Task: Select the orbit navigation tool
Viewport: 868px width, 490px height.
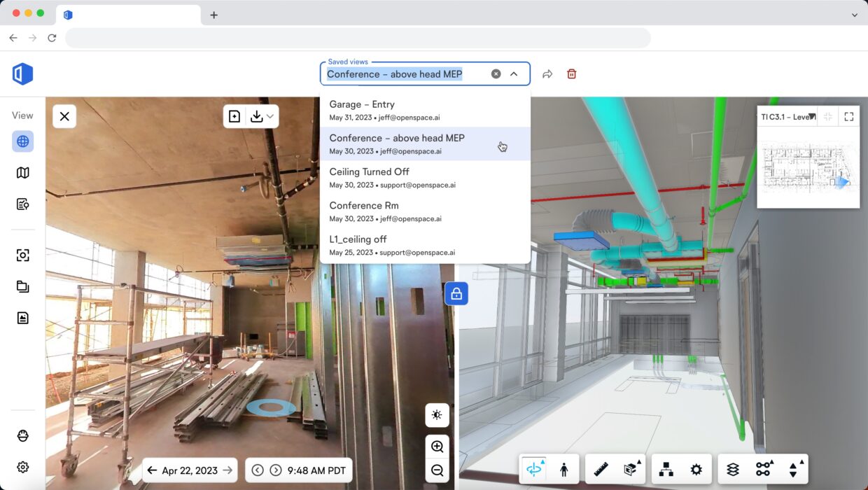Action: 534,469
